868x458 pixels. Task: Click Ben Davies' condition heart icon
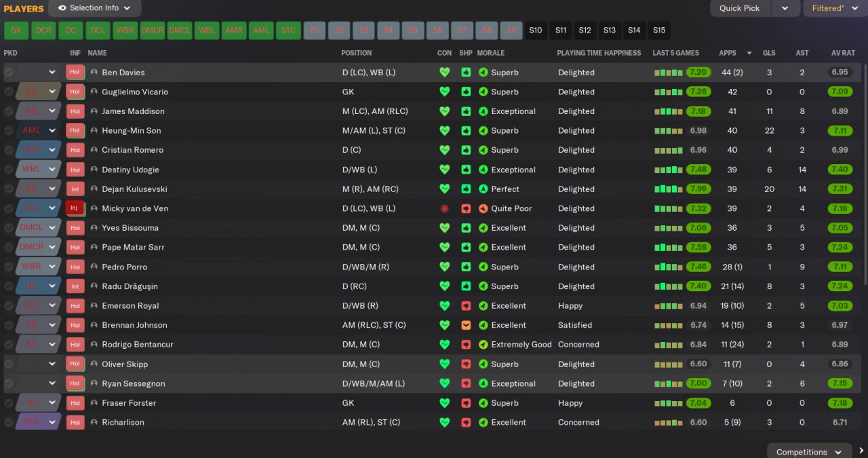point(445,73)
